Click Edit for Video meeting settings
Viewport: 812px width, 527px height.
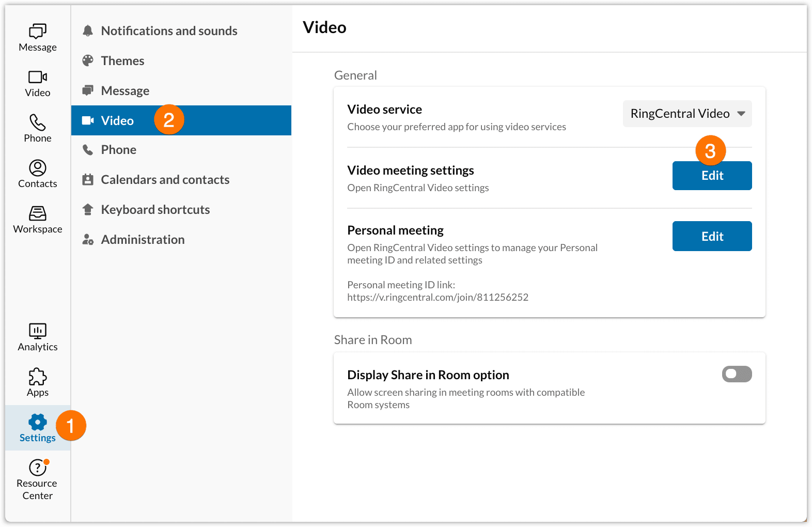pos(712,176)
